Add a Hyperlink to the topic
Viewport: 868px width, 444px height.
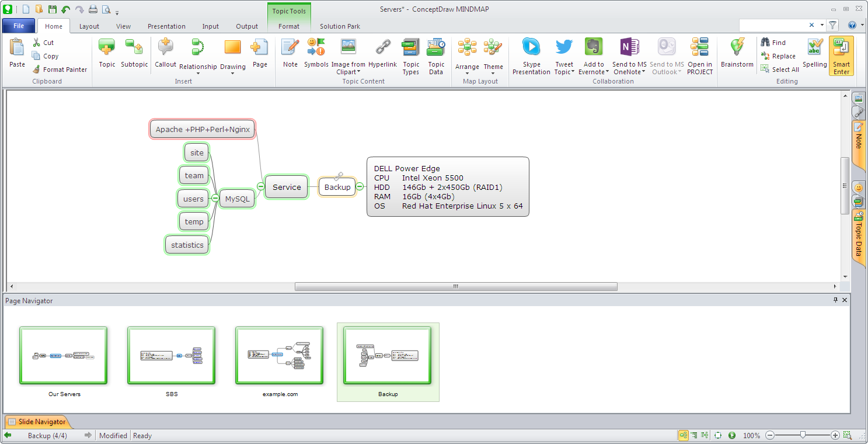(382, 54)
